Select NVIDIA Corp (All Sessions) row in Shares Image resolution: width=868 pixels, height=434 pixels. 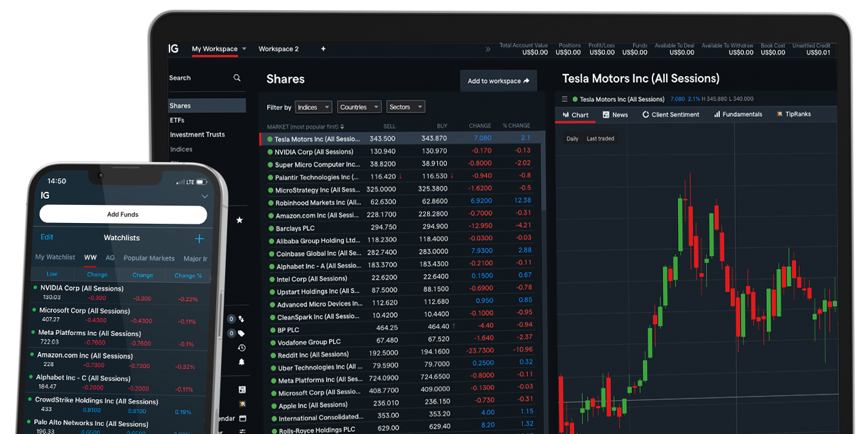[x=401, y=152]
